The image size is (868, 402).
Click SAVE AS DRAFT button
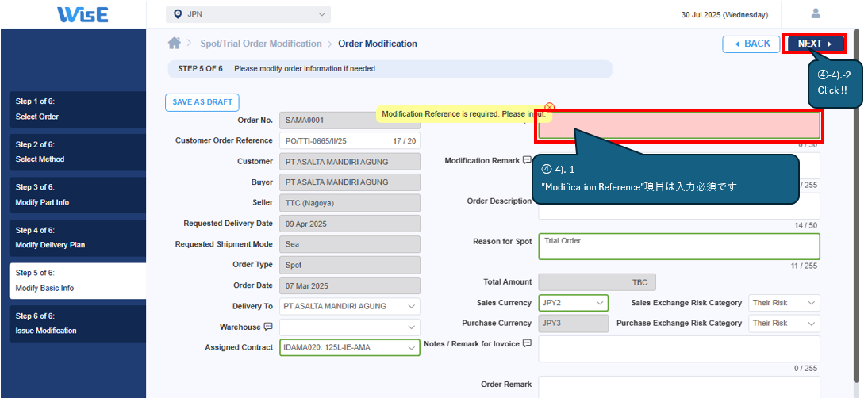(x=202, y=102)
